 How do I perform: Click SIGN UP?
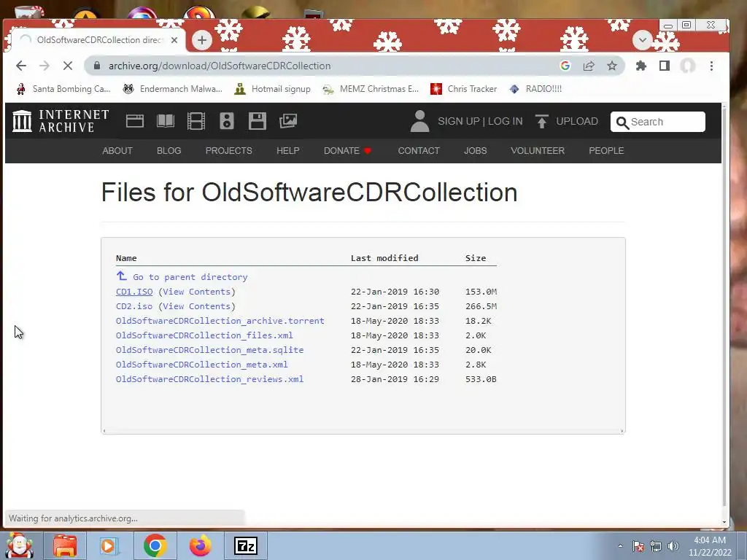pyautogui.click(x=459, y=122)
